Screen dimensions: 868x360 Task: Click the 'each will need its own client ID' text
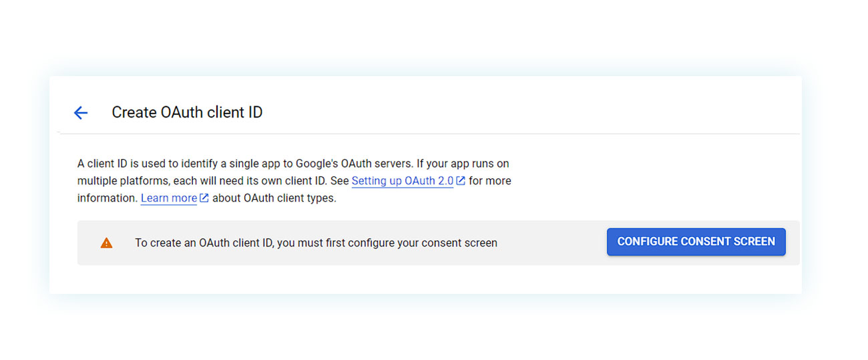tap(250, 181)
